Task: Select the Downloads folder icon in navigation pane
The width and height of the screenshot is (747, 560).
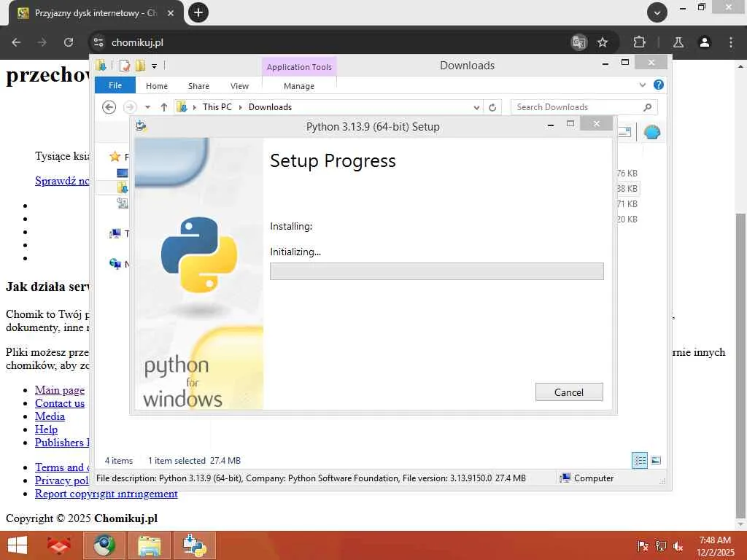Action: [123, 187]
